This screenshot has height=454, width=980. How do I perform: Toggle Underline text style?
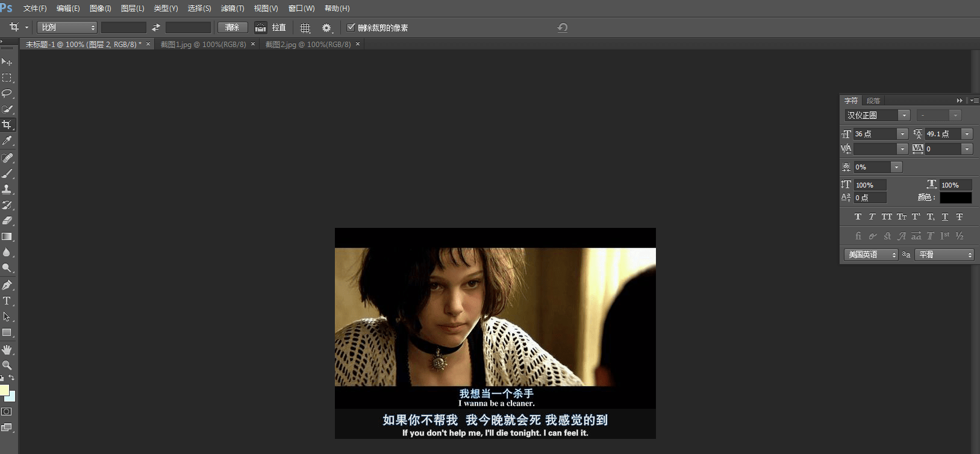point(945,216)
